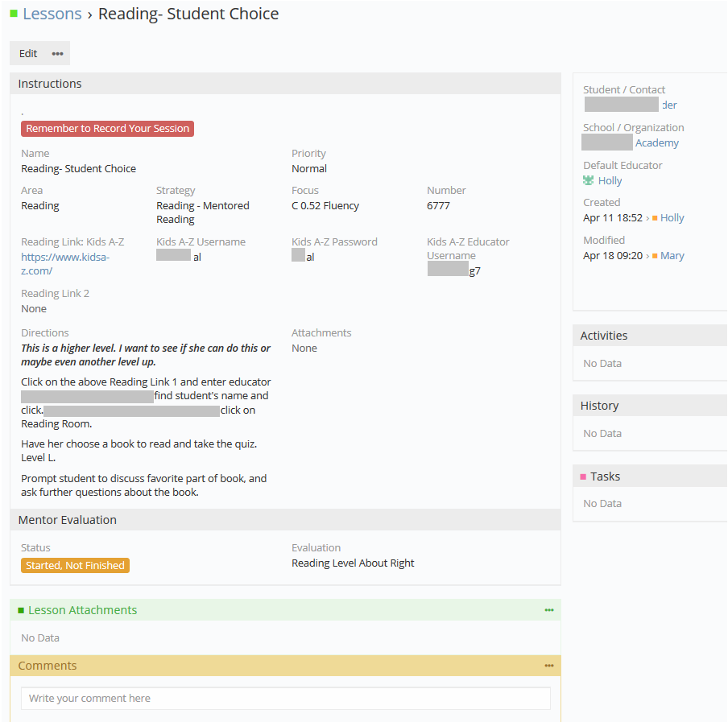
Task: Click the Default Educator avatar icon
Action: click(589, 181)
